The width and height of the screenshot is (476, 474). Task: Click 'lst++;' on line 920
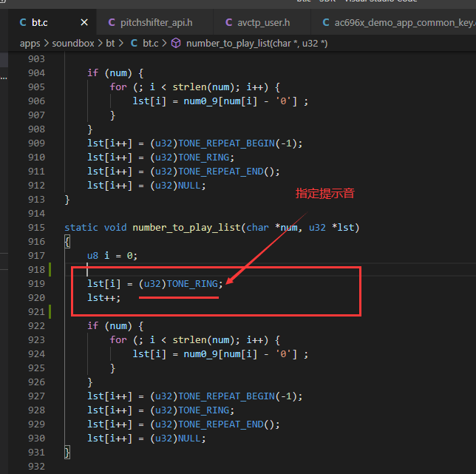(x=103, y=297)
